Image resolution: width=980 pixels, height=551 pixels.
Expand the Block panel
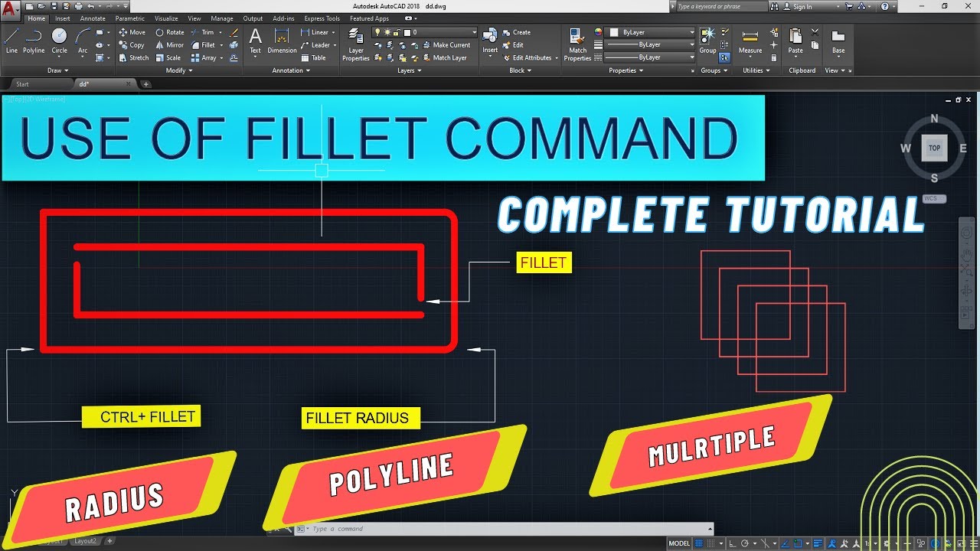[x=520, y=70]
